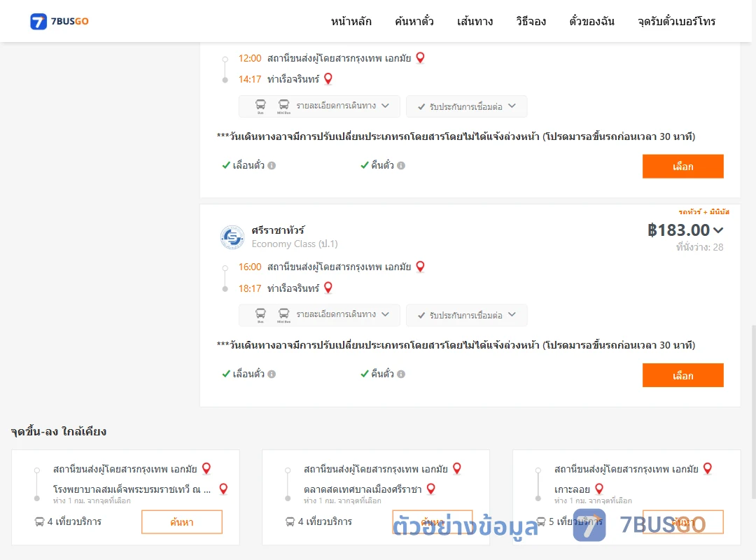Click bus icon in 16:00 trip details bar

pos(260,315)
